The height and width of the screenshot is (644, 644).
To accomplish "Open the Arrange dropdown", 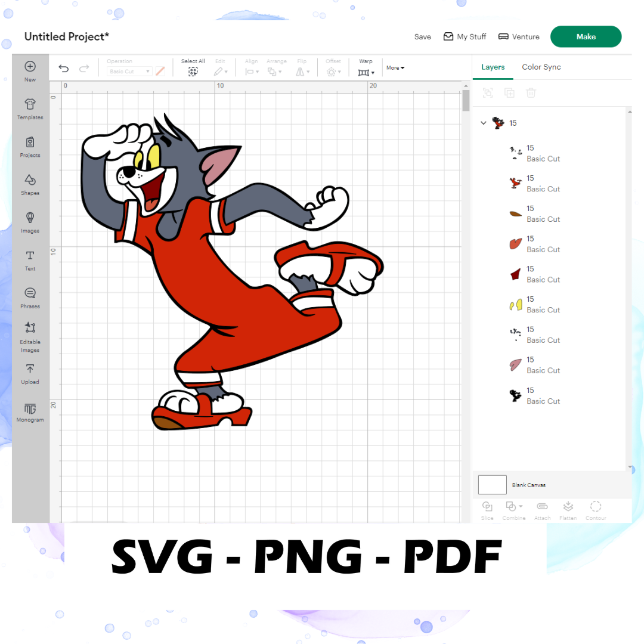I will 274,72.
